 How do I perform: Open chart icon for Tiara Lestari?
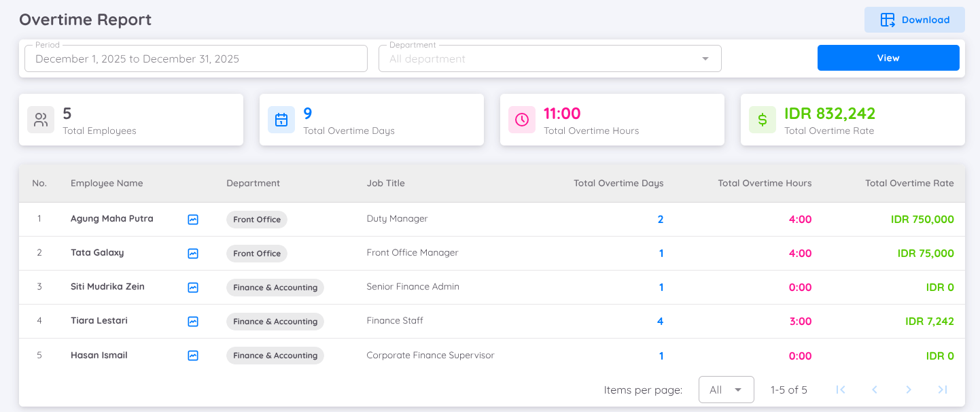[193, 322]
